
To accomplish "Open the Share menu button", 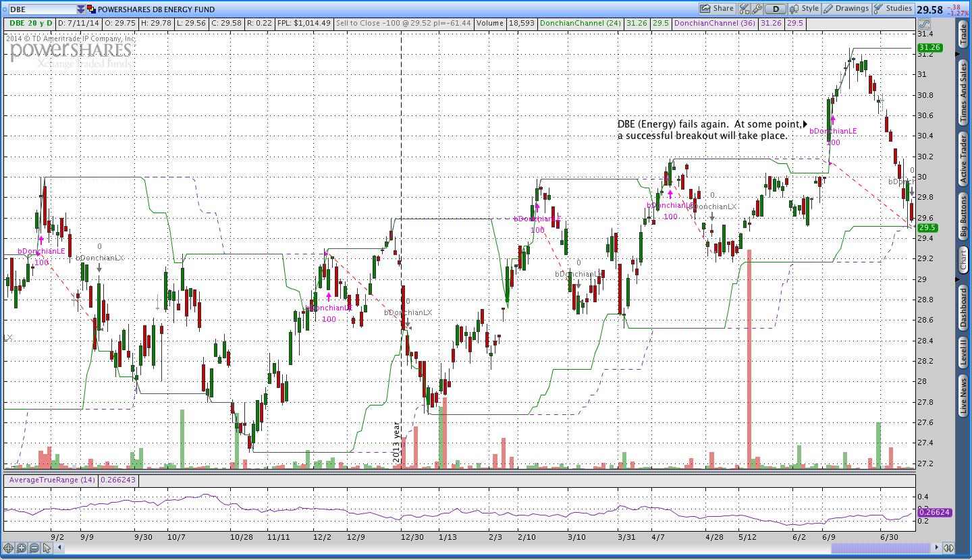I will point(717,9).
